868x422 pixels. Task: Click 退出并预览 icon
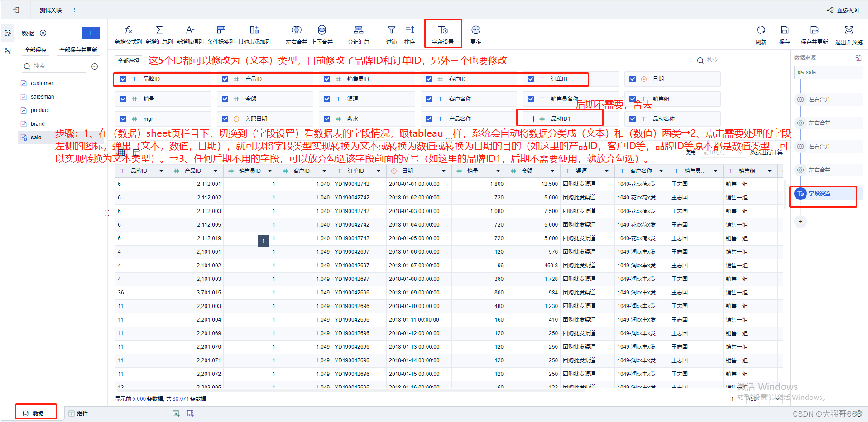pos(849,30)
